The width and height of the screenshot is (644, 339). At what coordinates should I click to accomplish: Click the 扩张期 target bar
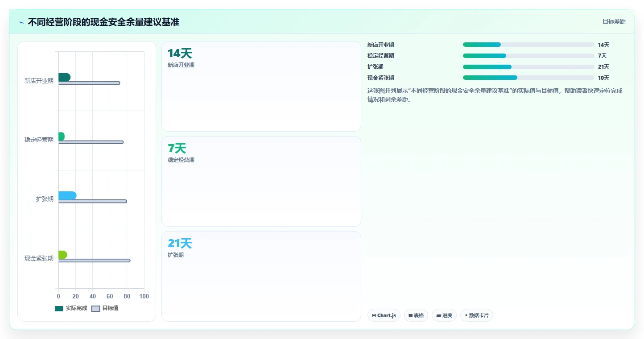(x=92, y=201)
